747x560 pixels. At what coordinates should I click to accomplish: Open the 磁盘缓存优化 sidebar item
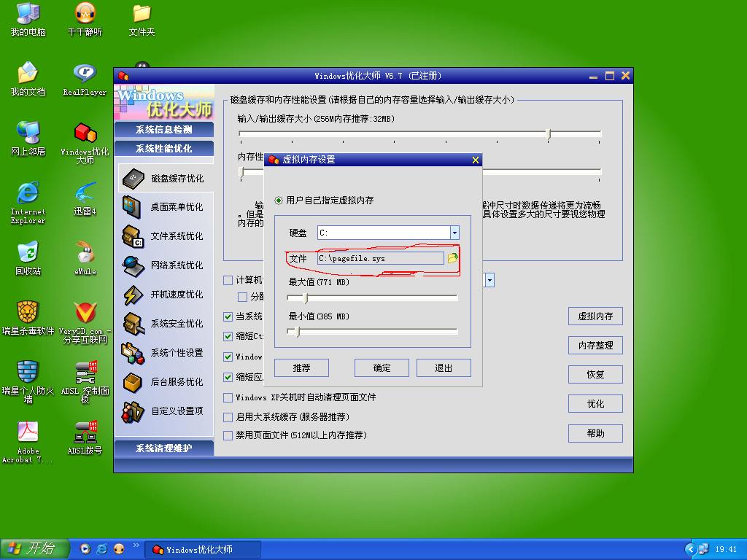point(166,178)
